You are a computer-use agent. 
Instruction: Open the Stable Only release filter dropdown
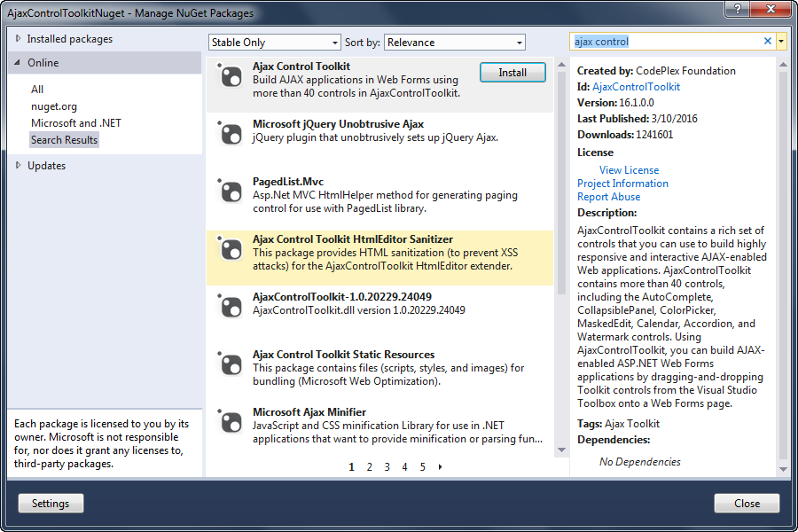click(x=274, y=43)
